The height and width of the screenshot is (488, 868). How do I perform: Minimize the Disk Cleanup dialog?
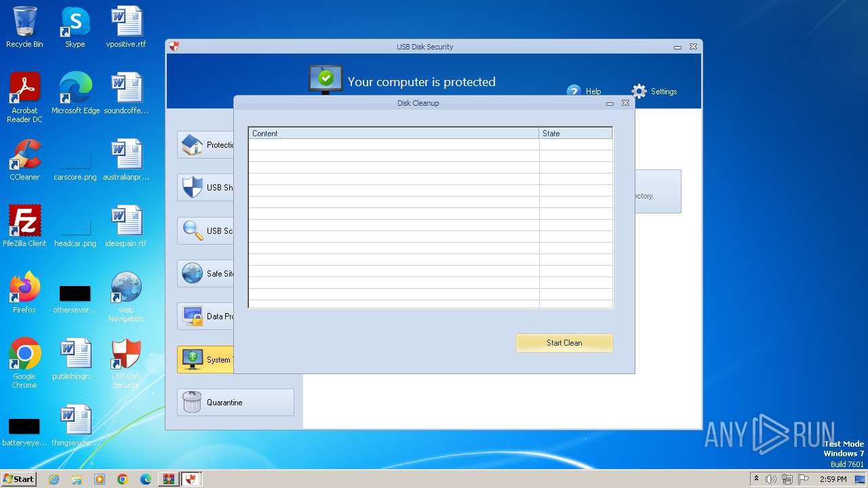click(x=610, y=104)
